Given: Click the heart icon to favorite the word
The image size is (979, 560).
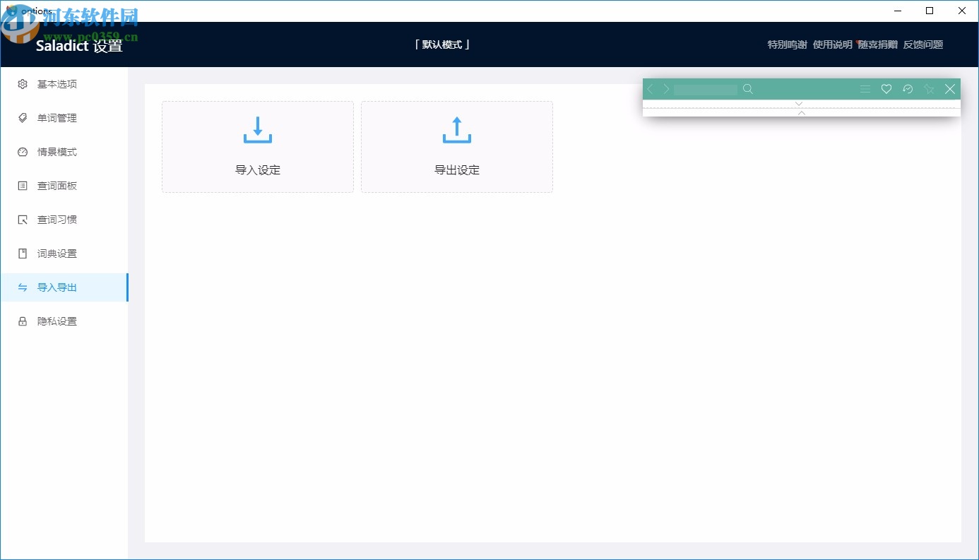Looking at the screenshot, I should (886, 89).
